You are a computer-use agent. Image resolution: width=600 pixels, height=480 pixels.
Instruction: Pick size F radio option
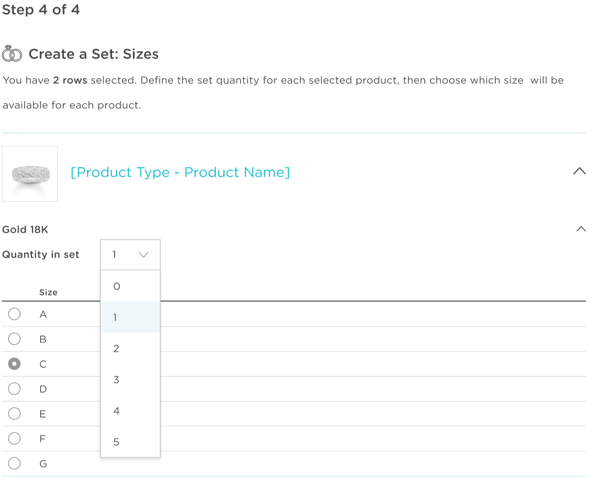coord(14,438)
